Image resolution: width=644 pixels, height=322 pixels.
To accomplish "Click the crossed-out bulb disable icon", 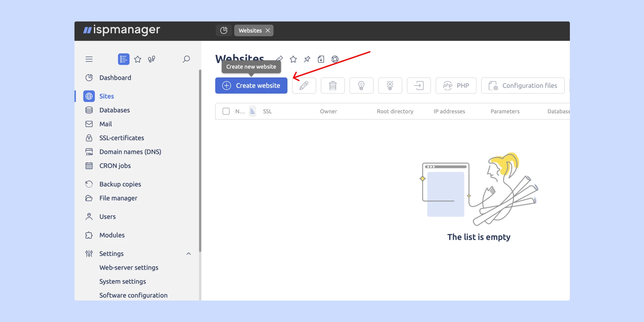I will (x=390, y=86).
